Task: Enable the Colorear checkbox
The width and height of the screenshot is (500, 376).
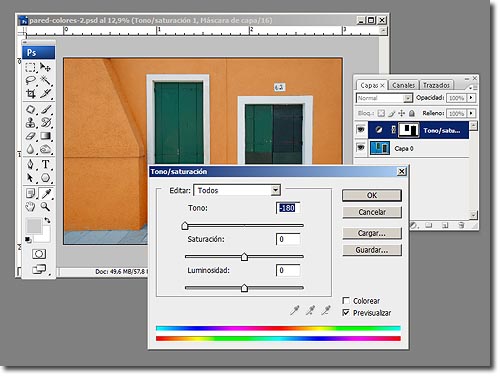Action: tap(346, 300)
